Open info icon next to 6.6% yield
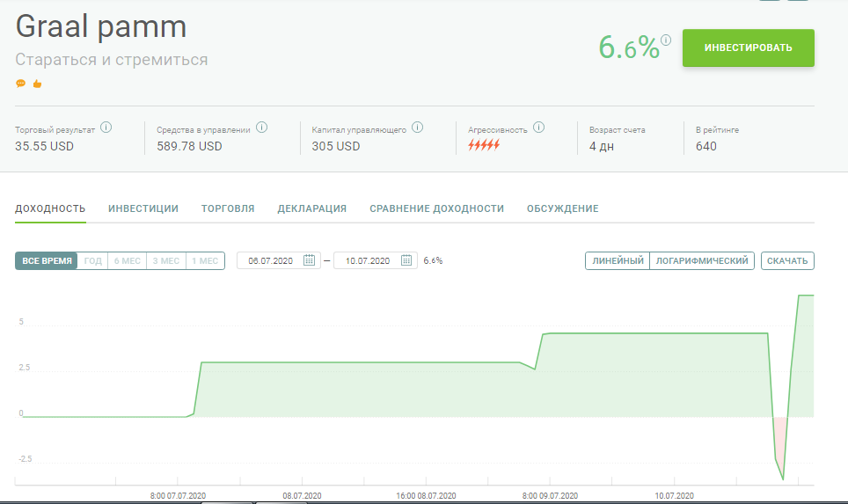 pyautogui.click(x=666, y=40)
